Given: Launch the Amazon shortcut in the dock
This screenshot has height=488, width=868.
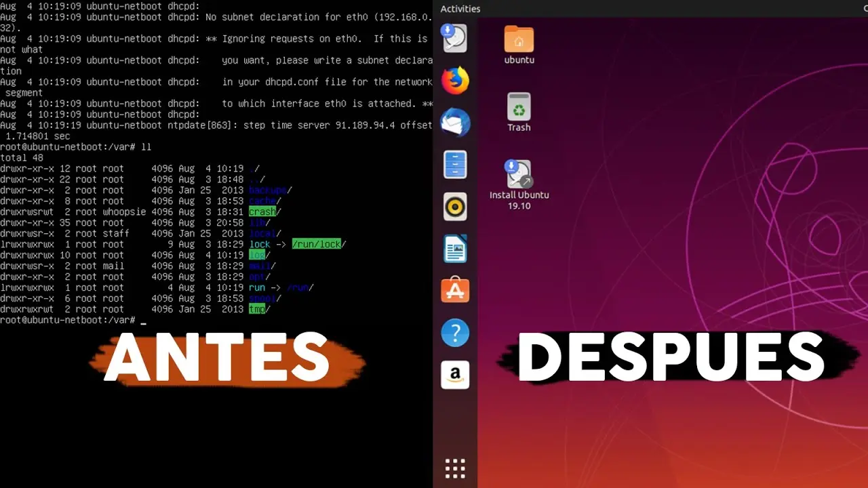Looking at the screenshot, I should tap(454, 374).
